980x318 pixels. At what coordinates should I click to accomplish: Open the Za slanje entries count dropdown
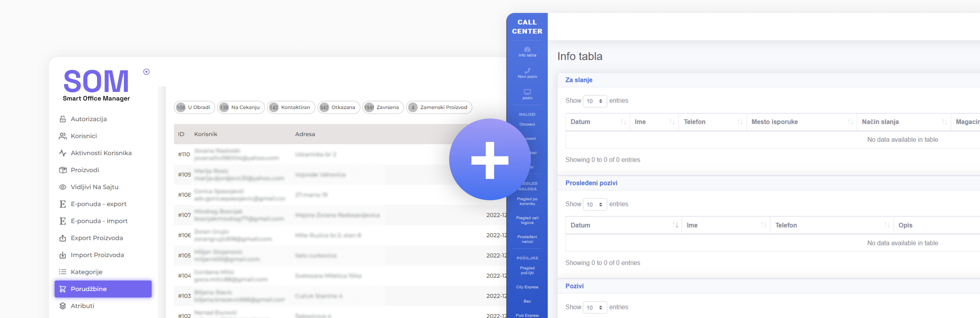[595, 101]
